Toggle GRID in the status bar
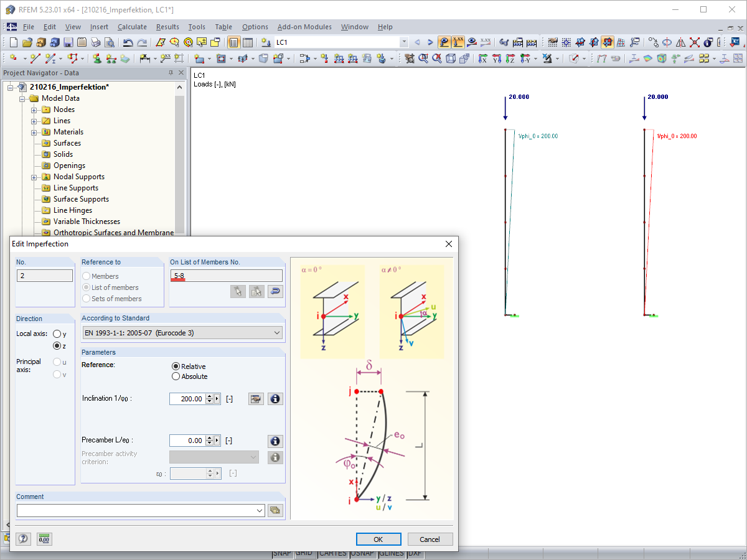 pyautogui.click(x=304, y=553)
